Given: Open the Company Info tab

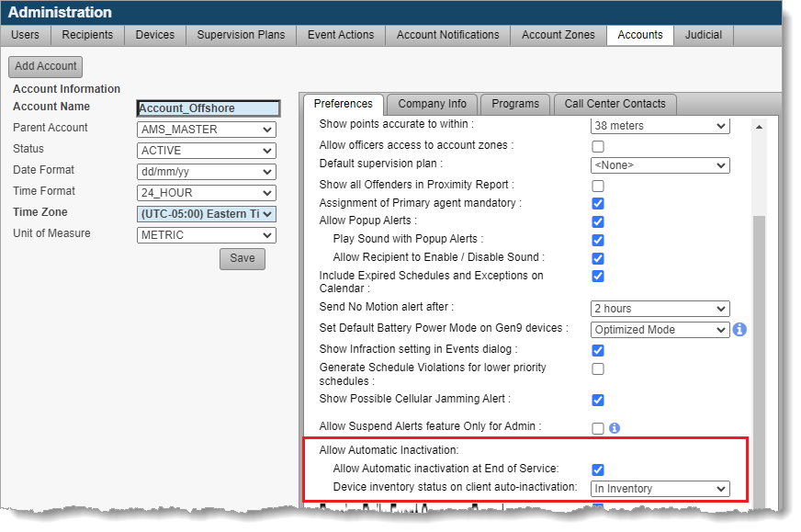Looking at the screenshot, I should point(432,104).
